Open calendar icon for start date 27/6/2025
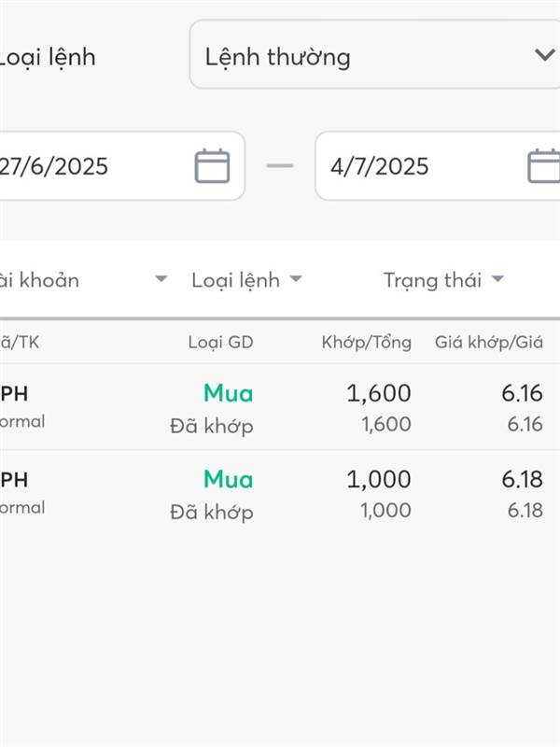 (x=212, y=166)
